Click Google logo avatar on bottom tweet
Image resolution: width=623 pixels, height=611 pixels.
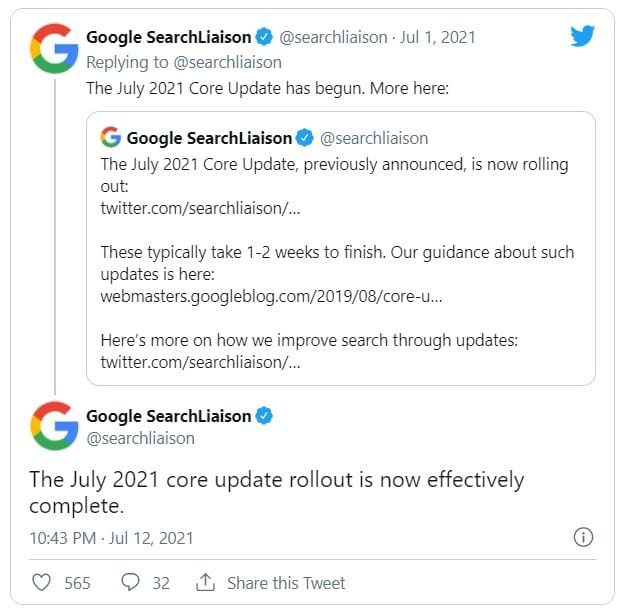[55, 425]
